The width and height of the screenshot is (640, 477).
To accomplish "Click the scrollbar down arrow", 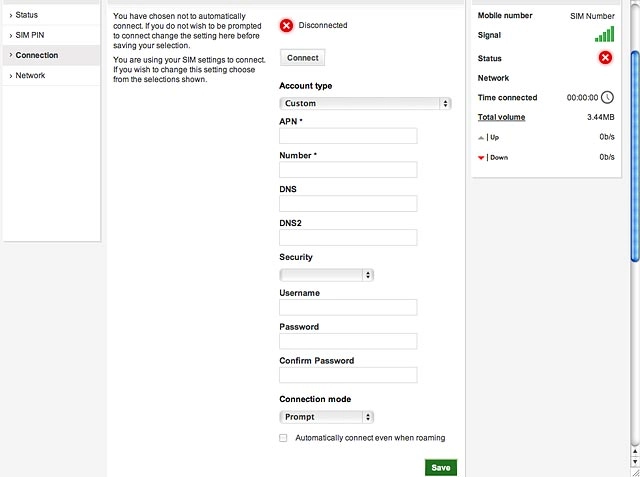I will [x=635, y=461].
